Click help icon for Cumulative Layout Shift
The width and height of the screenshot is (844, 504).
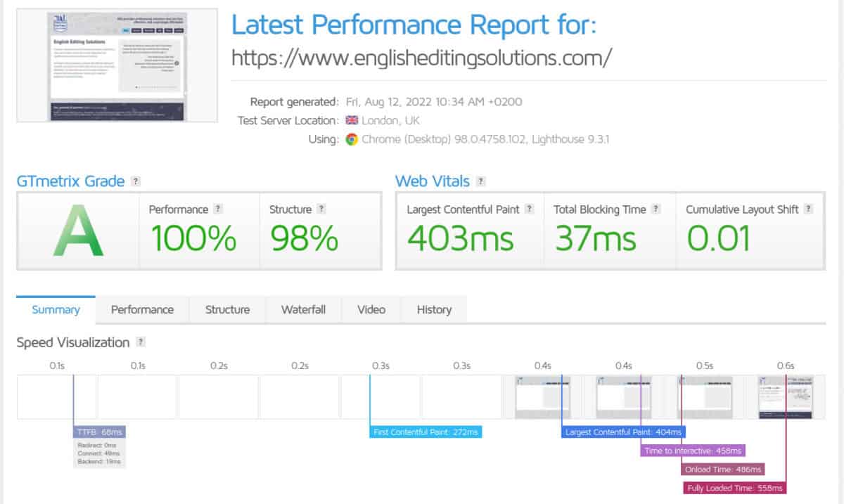coord(808,209)
